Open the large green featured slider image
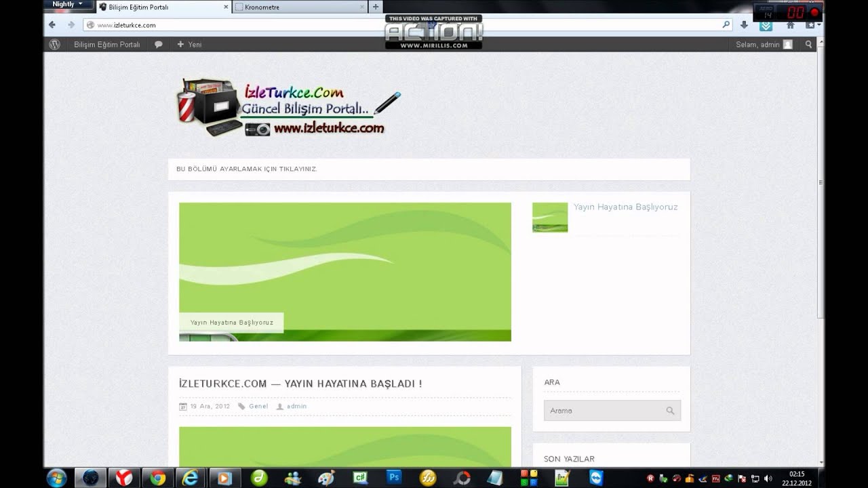 pyautogui.click(x=345, y=272)
